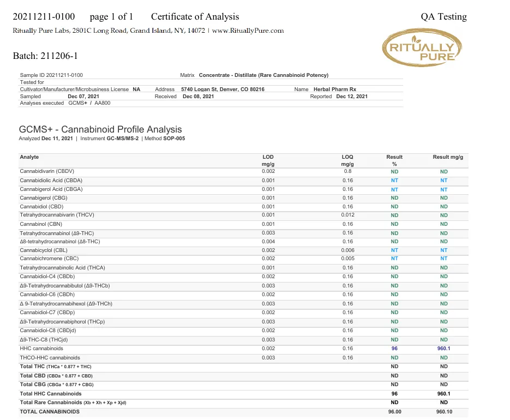Select the 'Cannabidiolic Acid (CBDA)' row label

(51, 181)
